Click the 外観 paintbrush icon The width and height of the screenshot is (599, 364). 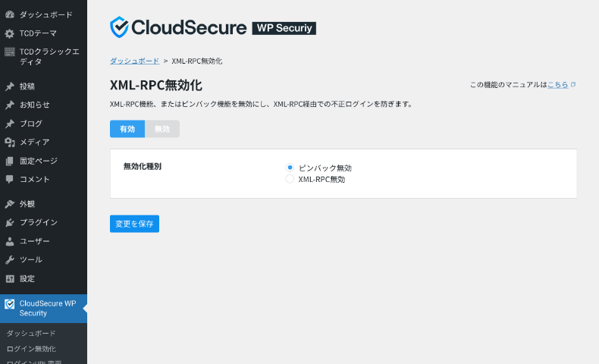point(10,204)
